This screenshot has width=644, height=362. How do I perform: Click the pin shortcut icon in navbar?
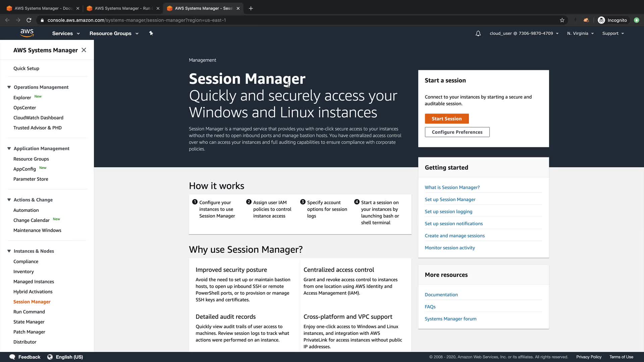(x=151, y=33)
